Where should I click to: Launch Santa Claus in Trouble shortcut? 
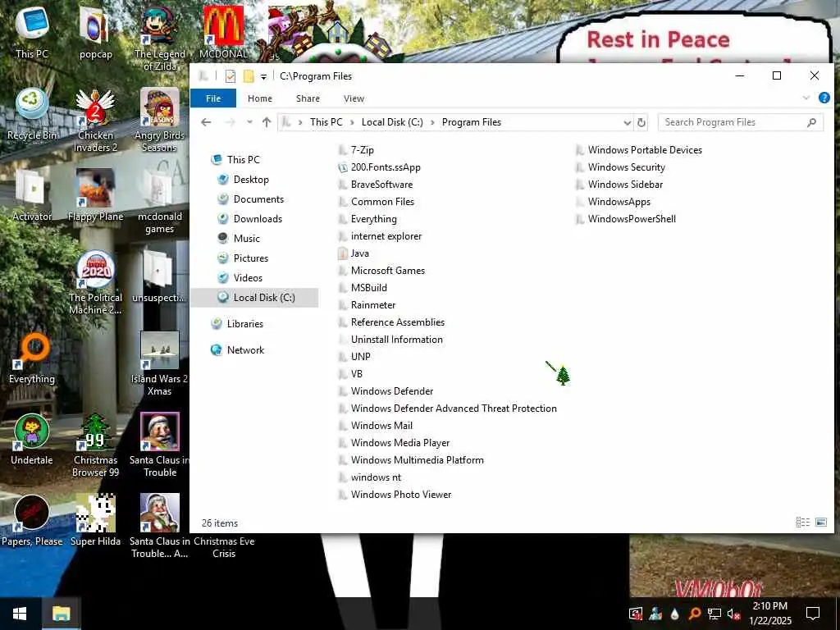(159, 445)
